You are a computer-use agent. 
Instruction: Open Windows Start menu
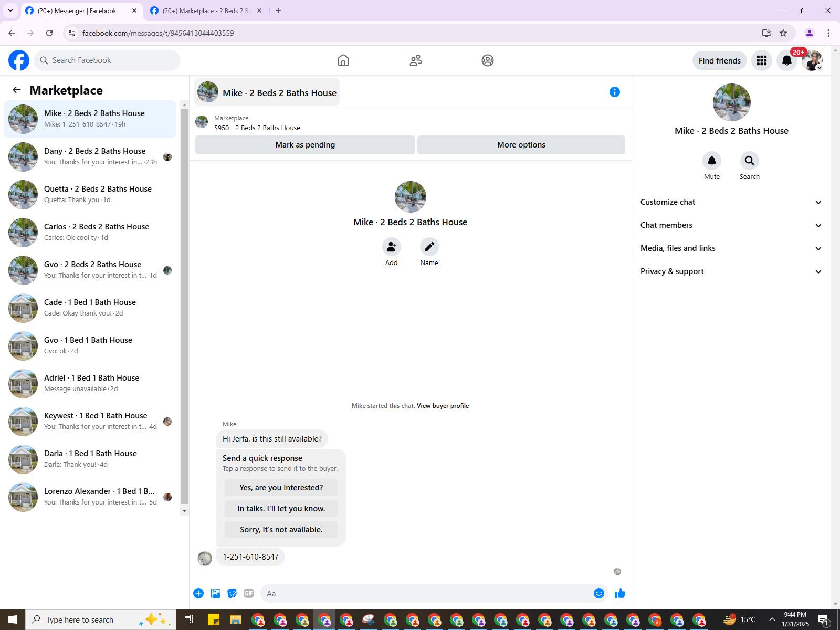pos(13,619)
